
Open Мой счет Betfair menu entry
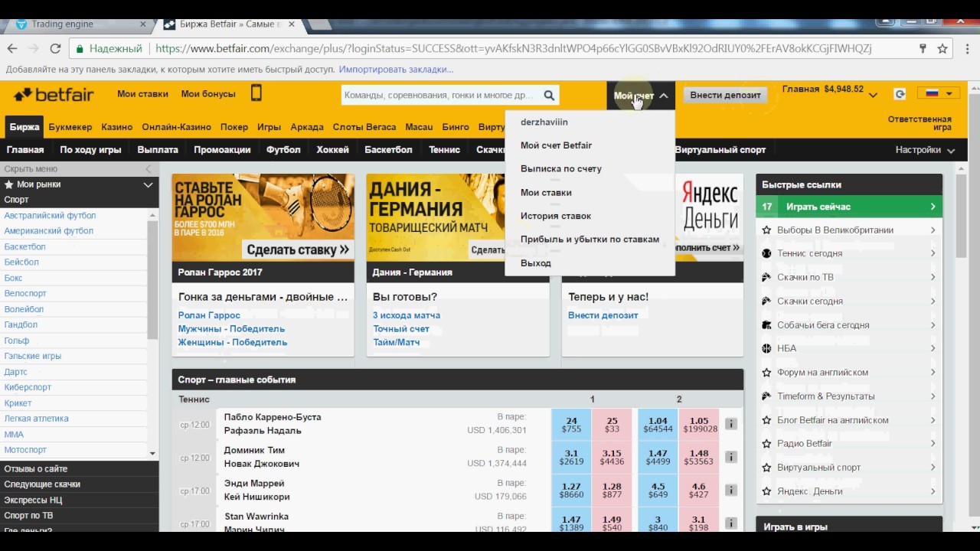click(x=556, y=145)
